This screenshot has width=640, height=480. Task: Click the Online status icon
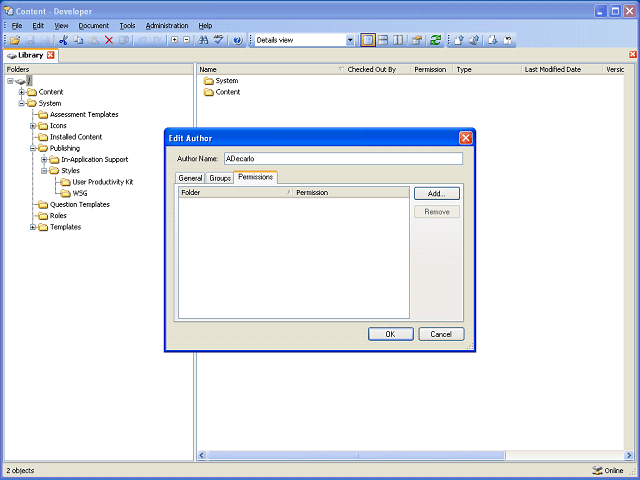(x=597, y=470)
